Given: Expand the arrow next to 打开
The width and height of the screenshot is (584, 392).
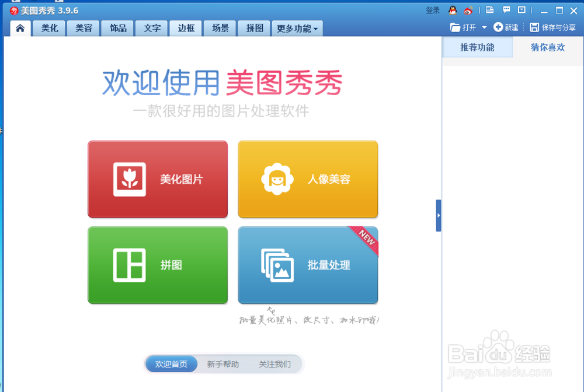Looking at the screenshot, I should [484, 27].
